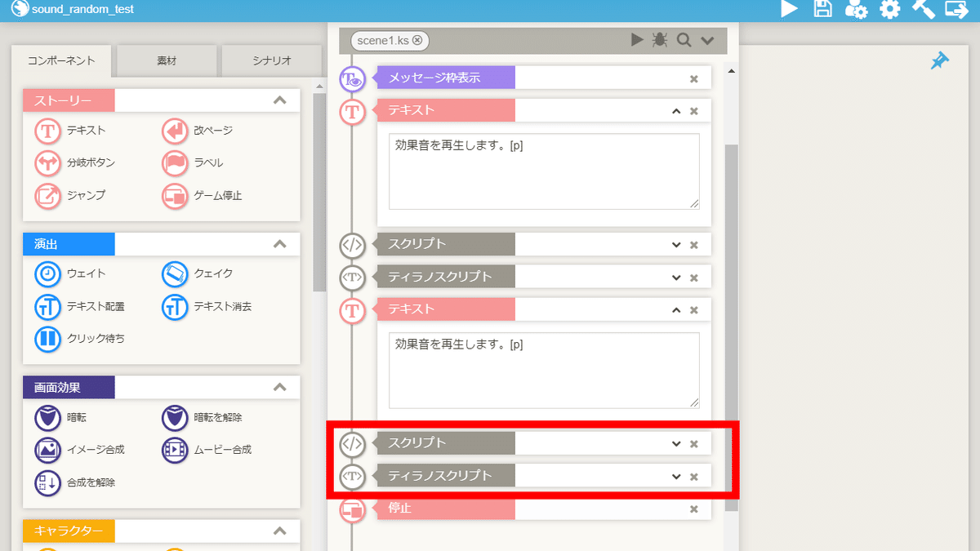Click the TyranoBuilder logo beside sound_random_test
This screenshot has height=551, width=980.
[x=20, y=9]
